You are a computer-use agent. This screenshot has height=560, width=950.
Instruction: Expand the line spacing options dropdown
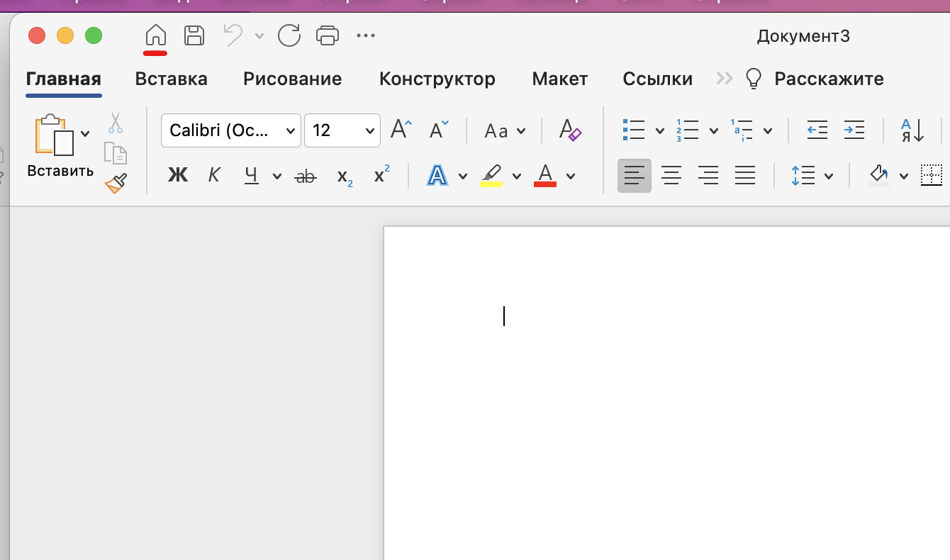tap(829, 176)
